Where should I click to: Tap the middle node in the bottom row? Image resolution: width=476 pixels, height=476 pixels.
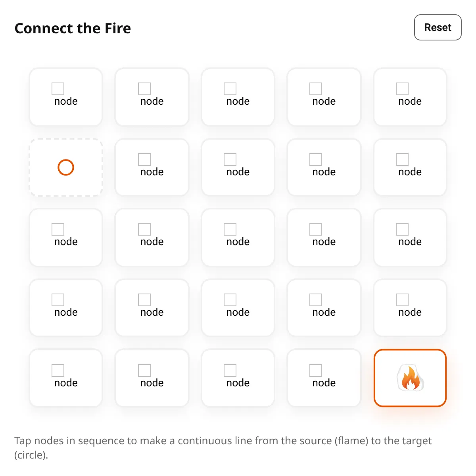tap(238, 378)
